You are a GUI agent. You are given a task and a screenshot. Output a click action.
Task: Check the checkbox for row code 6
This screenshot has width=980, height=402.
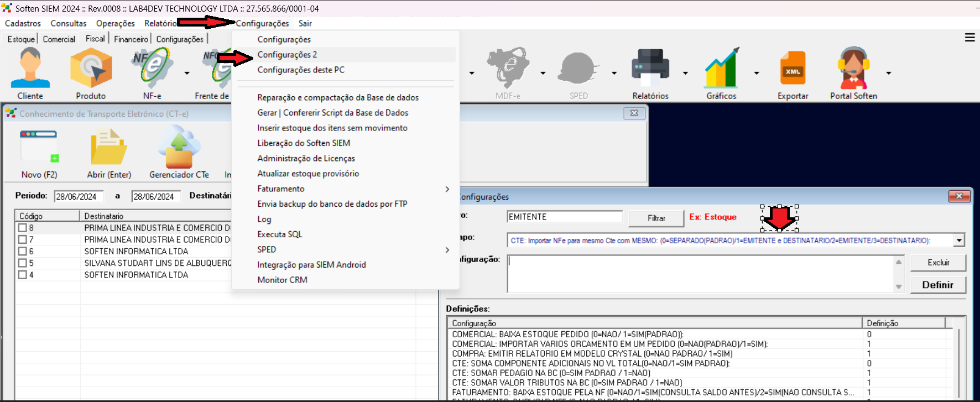tap(23, 251)
